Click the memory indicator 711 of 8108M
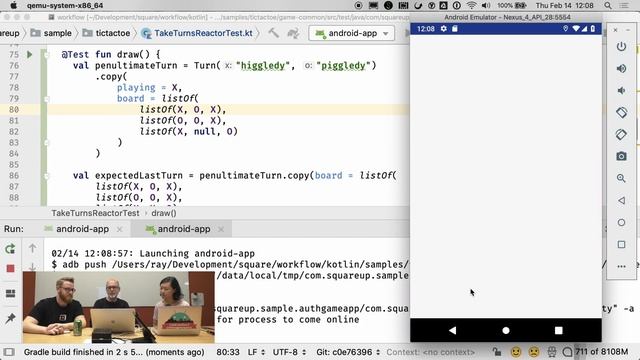This screenshot has width=640, height=360. tap(602, 352)
